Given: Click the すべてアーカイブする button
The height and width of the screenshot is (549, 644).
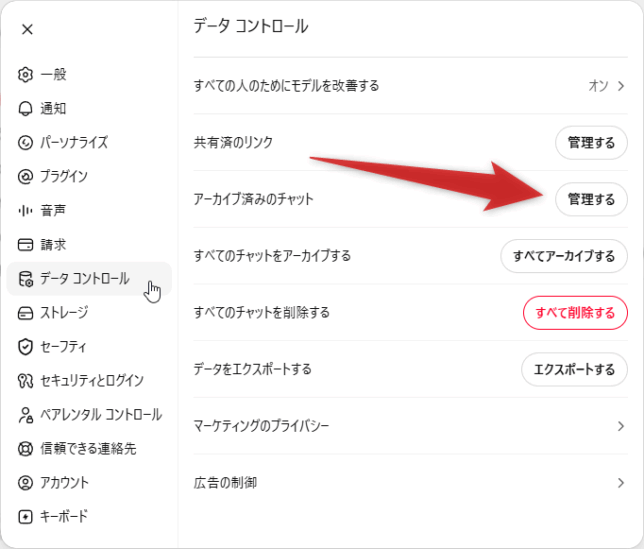Looking at the screenshot, I should 564,256.
